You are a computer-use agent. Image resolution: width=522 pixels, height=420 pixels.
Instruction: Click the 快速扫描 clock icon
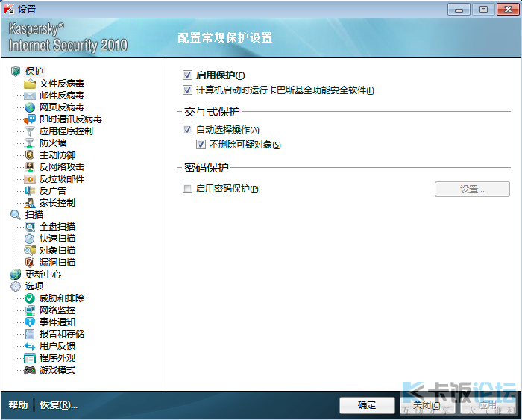tap(30, 239)
